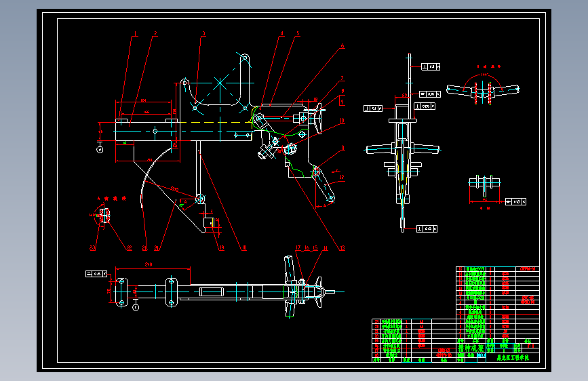Screen dimensions: 588x381
Task: Select part callout number 11
Action: [x=342, y=148]
